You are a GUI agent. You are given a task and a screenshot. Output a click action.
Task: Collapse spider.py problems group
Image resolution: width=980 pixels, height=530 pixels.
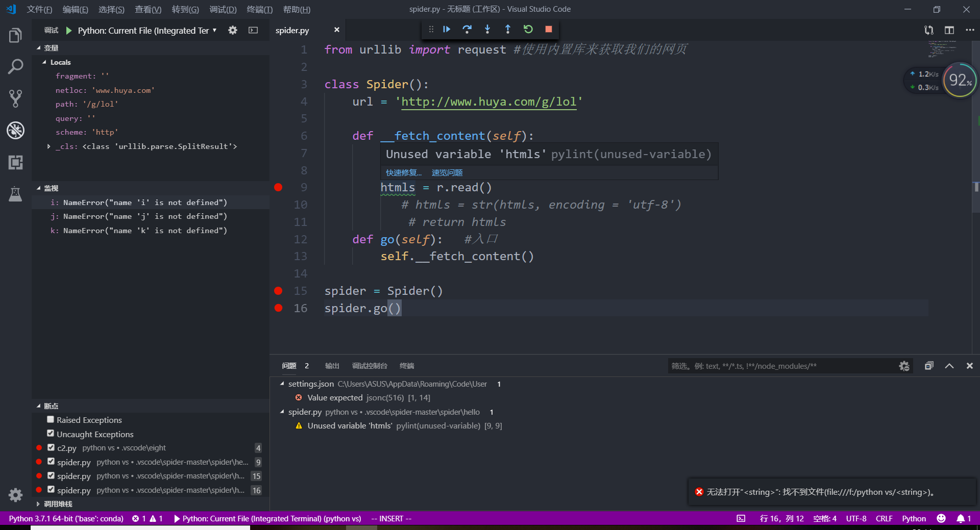point(282,412)
